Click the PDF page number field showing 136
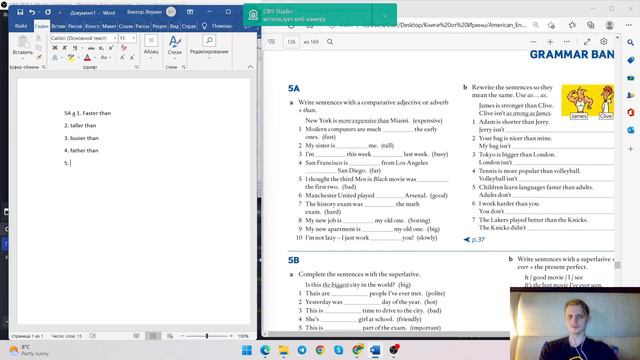Image resolution: width=640 pixels, height=360 pixels. [291, 42]
